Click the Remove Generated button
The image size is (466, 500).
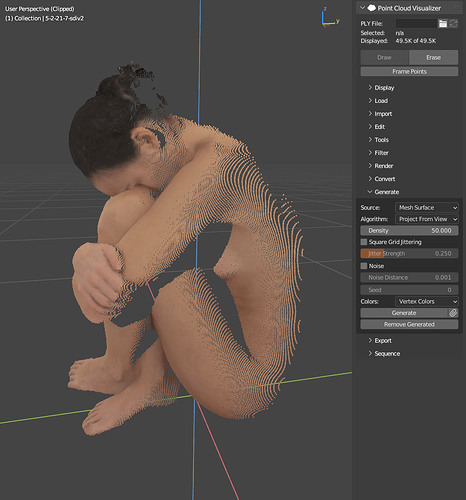pyautogui.click(x=409, y=324)
